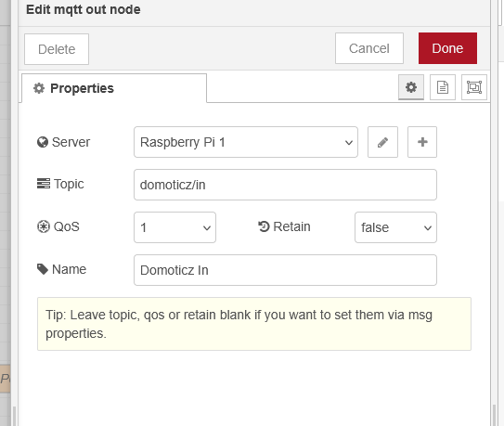Image resolution: width=504 pixels, height=426 pixels.
Task: Open the Retain dropdown set to false
Action: [x=395, y=227]
